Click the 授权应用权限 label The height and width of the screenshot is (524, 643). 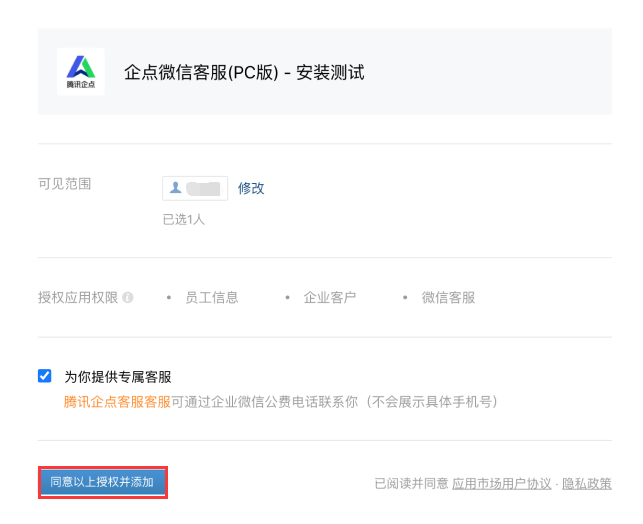click(78, 297)
